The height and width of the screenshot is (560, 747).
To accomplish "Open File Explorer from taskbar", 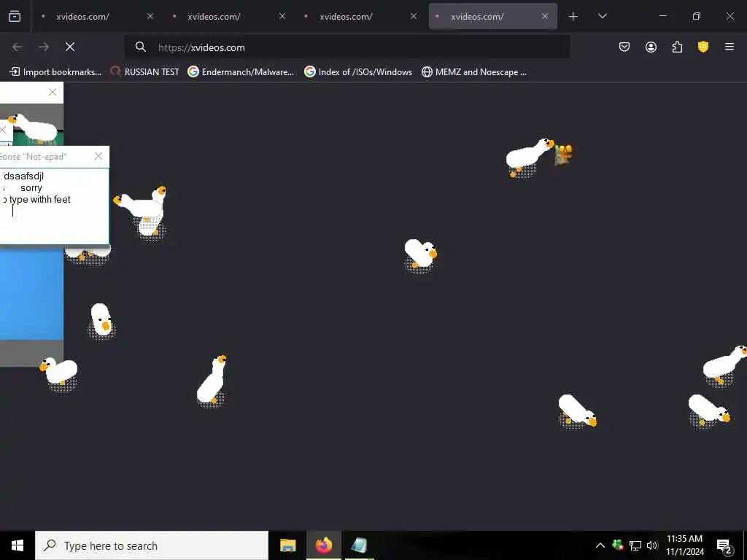I will click(287, 545).
